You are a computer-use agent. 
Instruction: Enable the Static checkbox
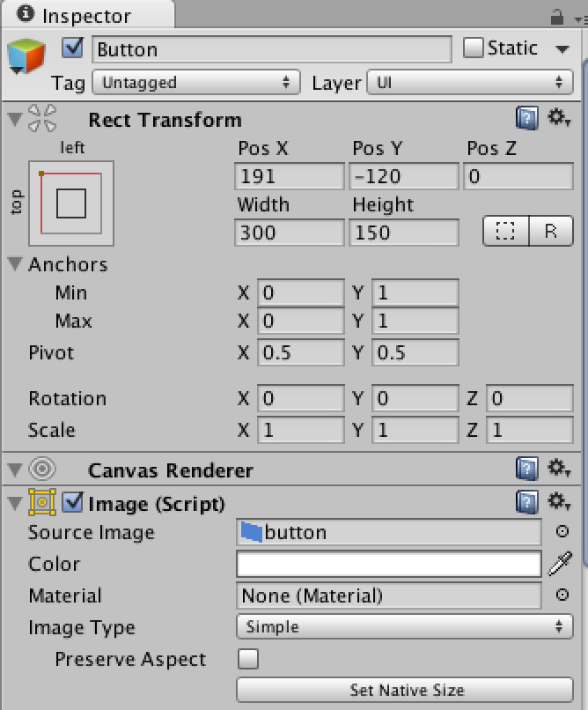point(473,48)
